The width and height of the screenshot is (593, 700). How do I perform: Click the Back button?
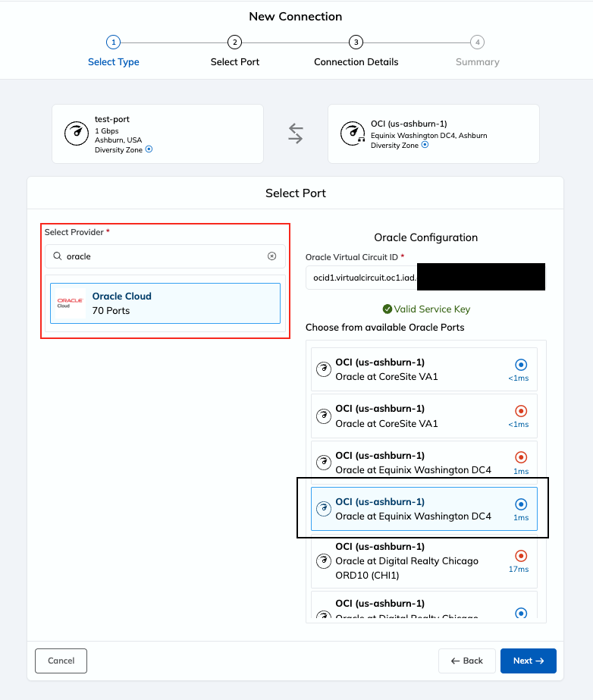coord(466,661)
